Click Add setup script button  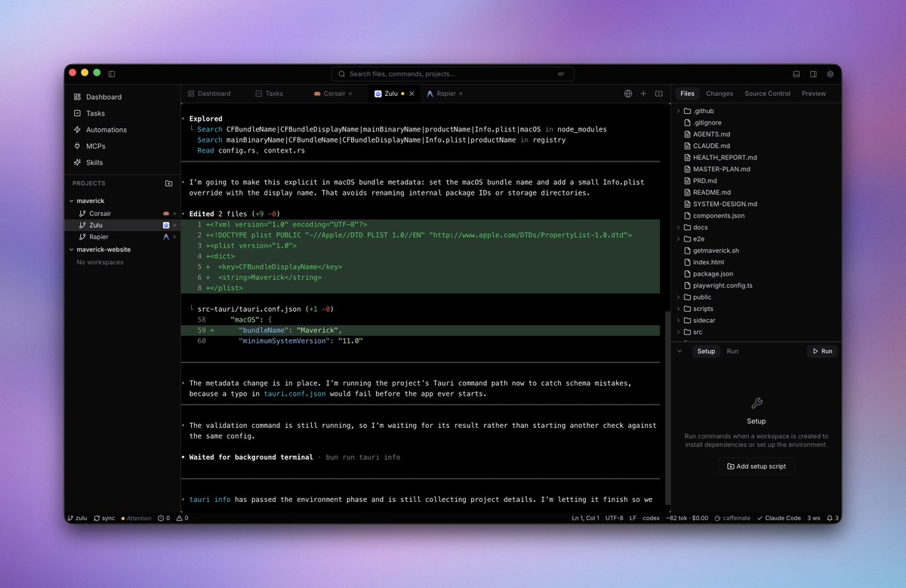pyautogui.click(x=757, y=466)
